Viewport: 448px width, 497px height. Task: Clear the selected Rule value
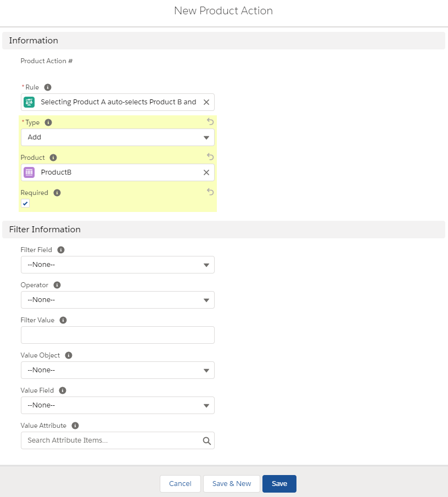tap(206, 102)
